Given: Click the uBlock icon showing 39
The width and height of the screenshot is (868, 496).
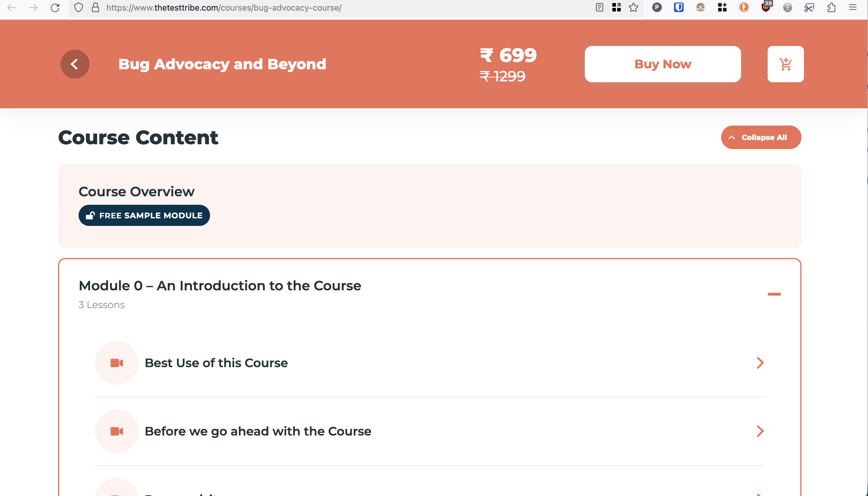Looking at the screenshot, I should click(766, 7).
